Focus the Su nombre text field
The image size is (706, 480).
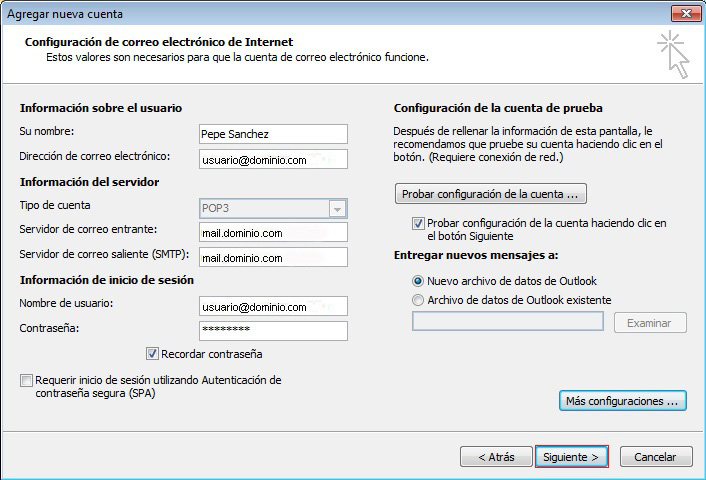tap(273, 134)
